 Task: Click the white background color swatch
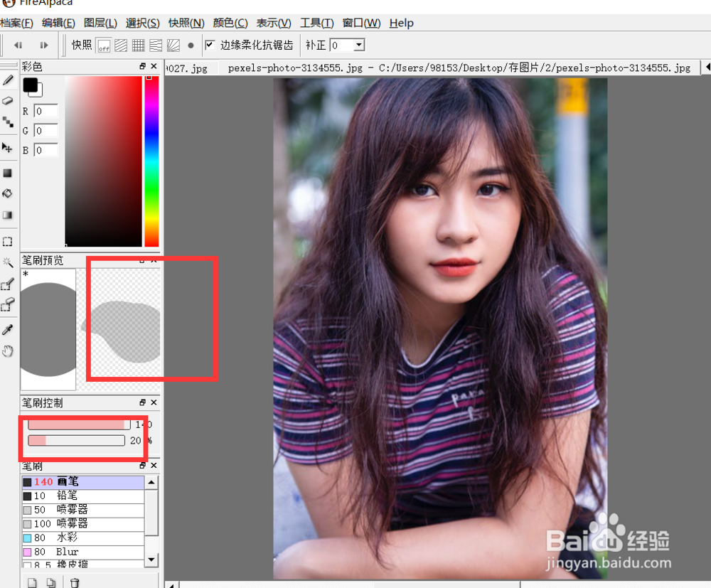[x=40, y=92]
